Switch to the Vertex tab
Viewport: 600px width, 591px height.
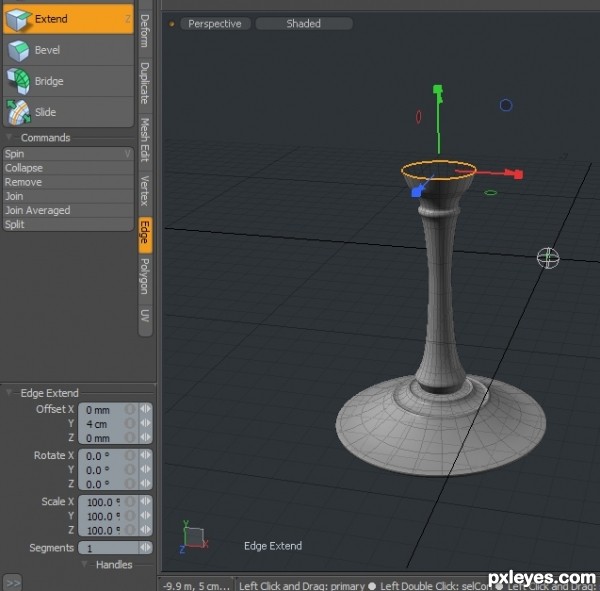[x=145, y=191]
